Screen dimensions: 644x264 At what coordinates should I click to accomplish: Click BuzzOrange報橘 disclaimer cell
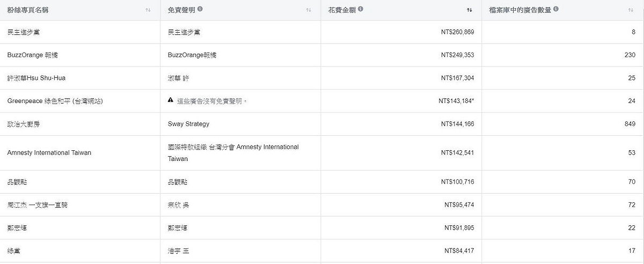[x=192, y=55]
